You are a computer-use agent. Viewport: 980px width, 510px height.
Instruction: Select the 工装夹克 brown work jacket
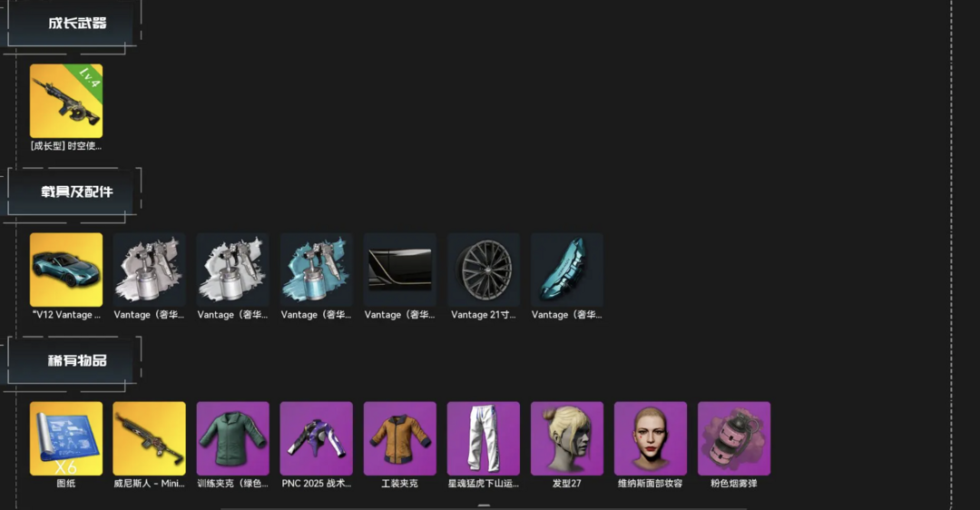click(400, 438)
